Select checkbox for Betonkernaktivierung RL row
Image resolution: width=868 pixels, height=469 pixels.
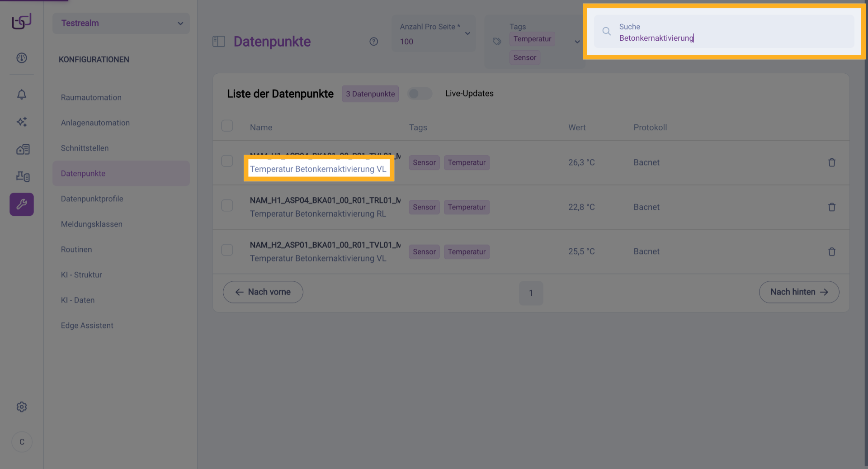click(227, 206)
